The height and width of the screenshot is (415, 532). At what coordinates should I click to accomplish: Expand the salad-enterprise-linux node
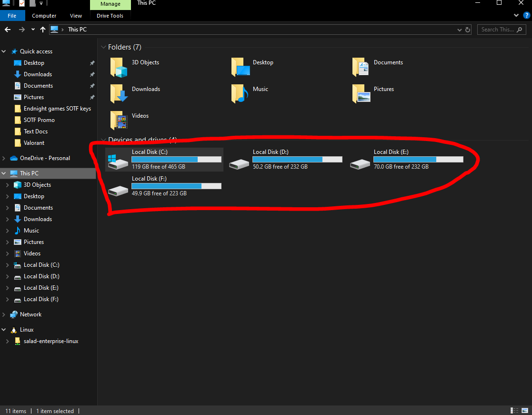point(8,341)
